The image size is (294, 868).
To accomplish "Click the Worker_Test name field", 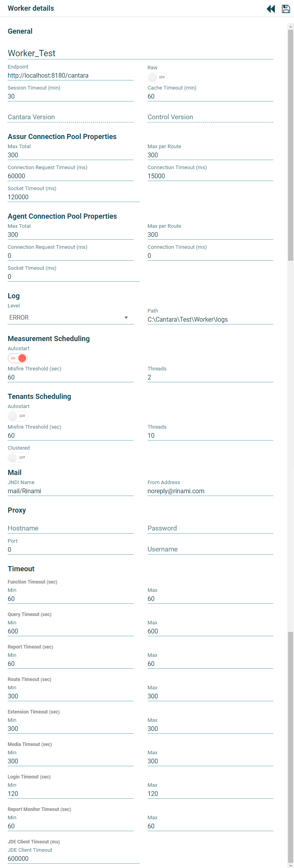I will click(140, 53).
